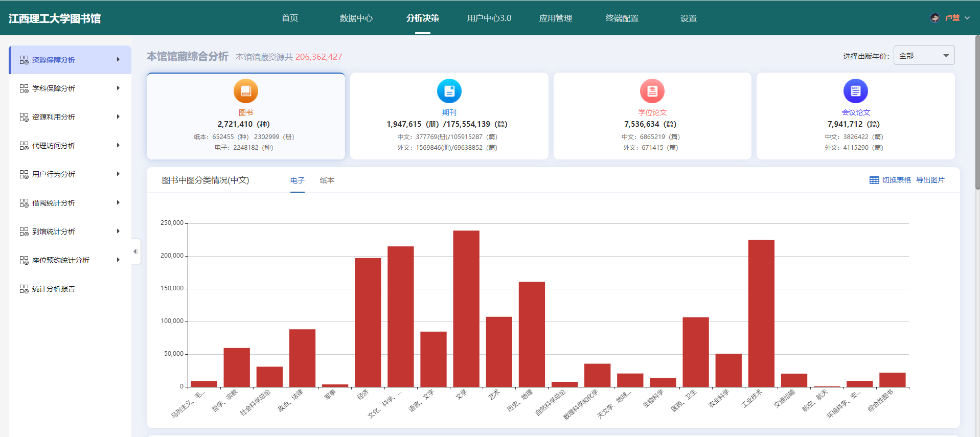Open the user account dropdown chevron

[967, 18]
